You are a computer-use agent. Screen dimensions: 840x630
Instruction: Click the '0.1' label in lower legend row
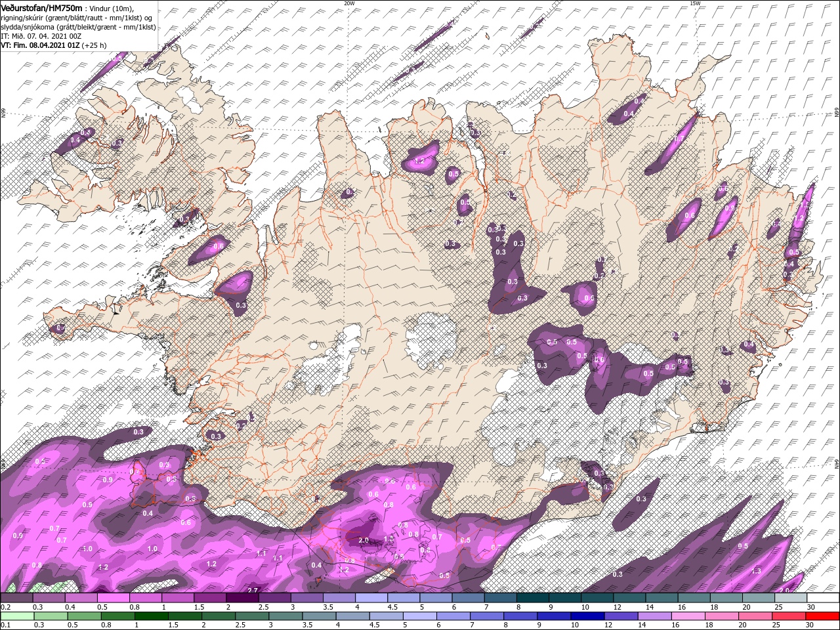(x=5, y=625)
